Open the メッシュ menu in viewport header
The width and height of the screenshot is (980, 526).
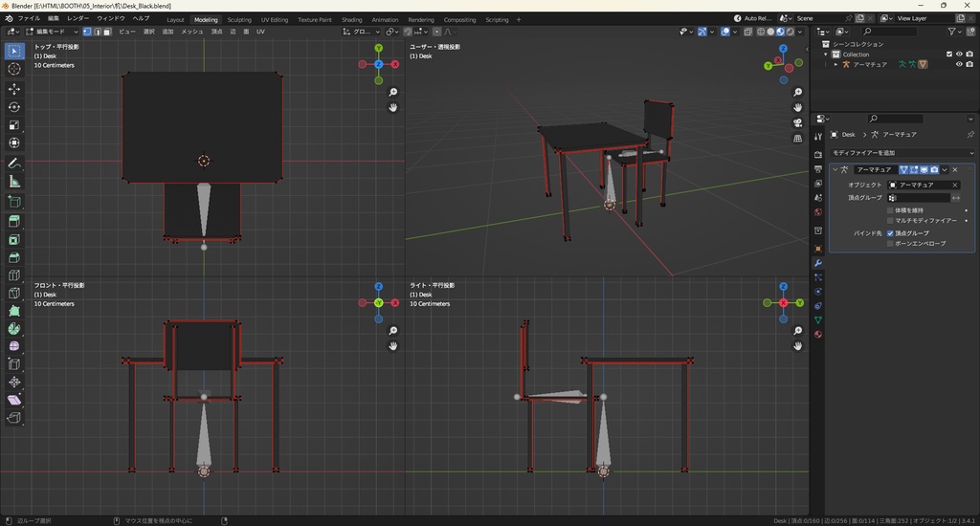tap(191, 32)
